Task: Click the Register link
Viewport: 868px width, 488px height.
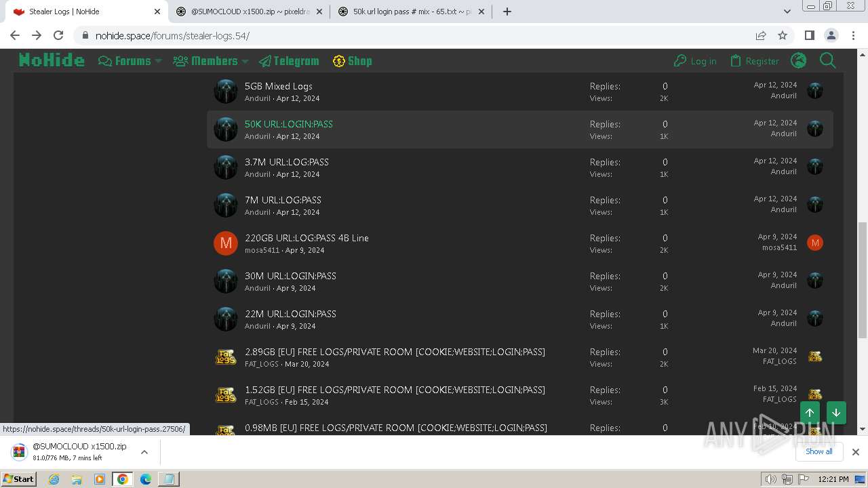Action: coord(754,61)
